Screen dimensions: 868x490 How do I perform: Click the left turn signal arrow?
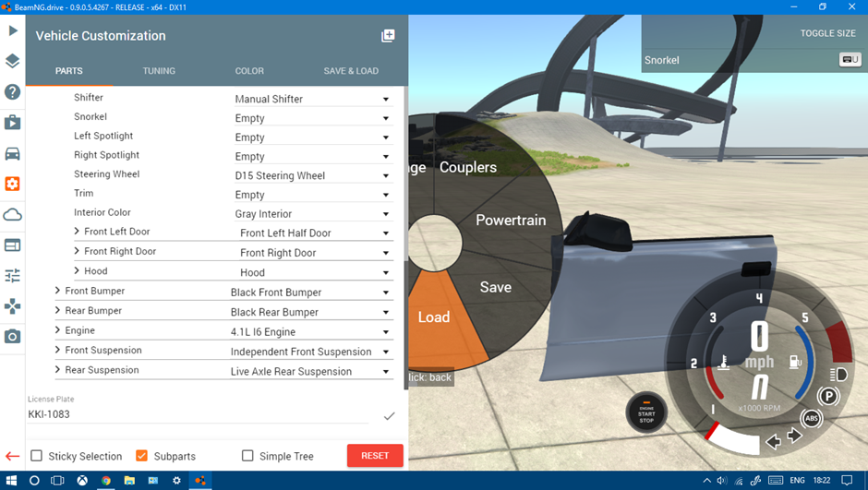click(x=773, y=441)
